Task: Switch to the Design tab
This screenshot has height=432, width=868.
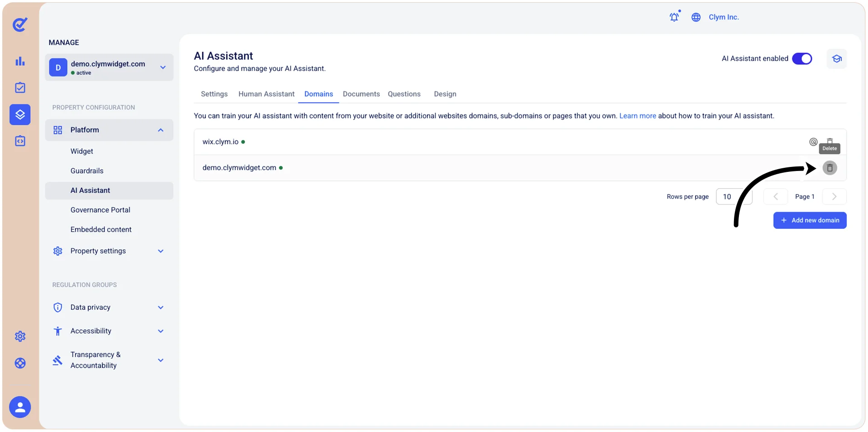Action: 445,94
